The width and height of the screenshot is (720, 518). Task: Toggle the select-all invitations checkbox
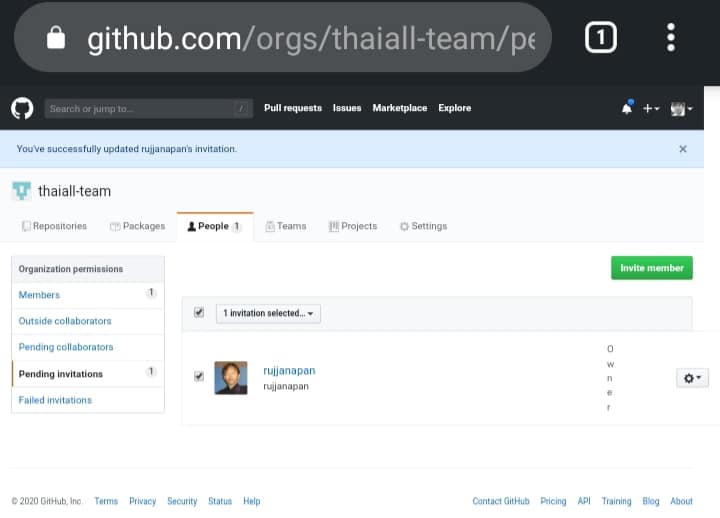199,312
